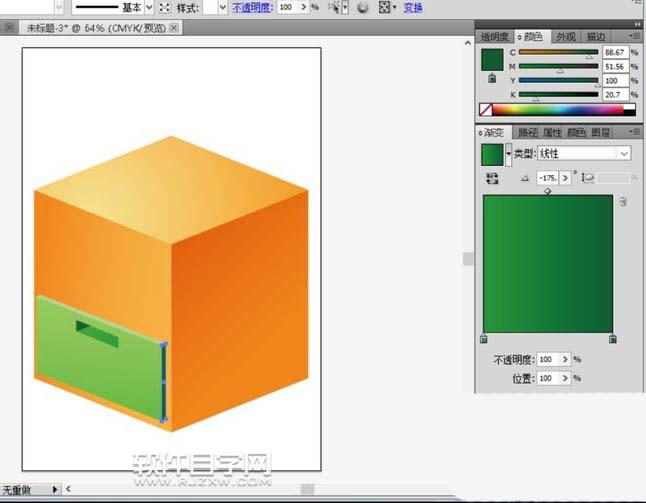Open the Gradient panel options menu icon
The image size is (646, 503).
[634, 132]
